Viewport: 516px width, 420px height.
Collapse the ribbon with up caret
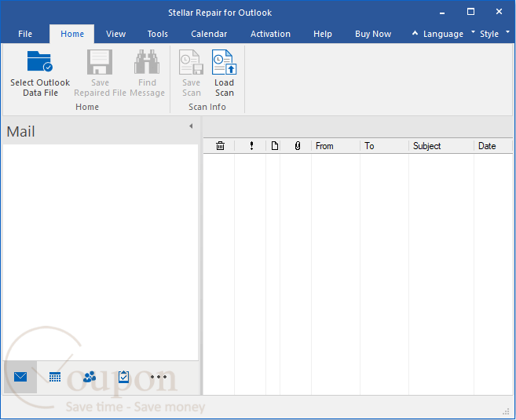(x=415, y=33)
